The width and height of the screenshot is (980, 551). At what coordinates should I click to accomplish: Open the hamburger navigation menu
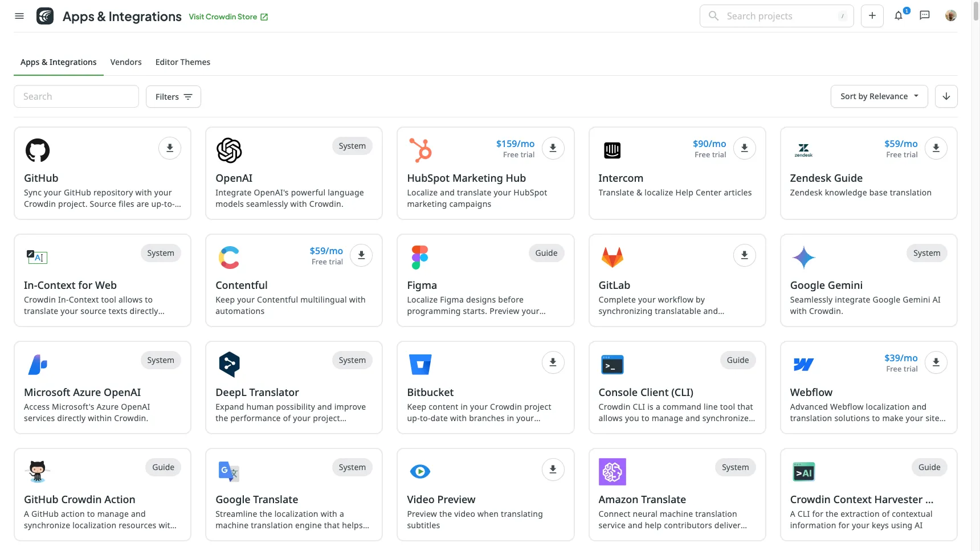(x=19, y=16)
